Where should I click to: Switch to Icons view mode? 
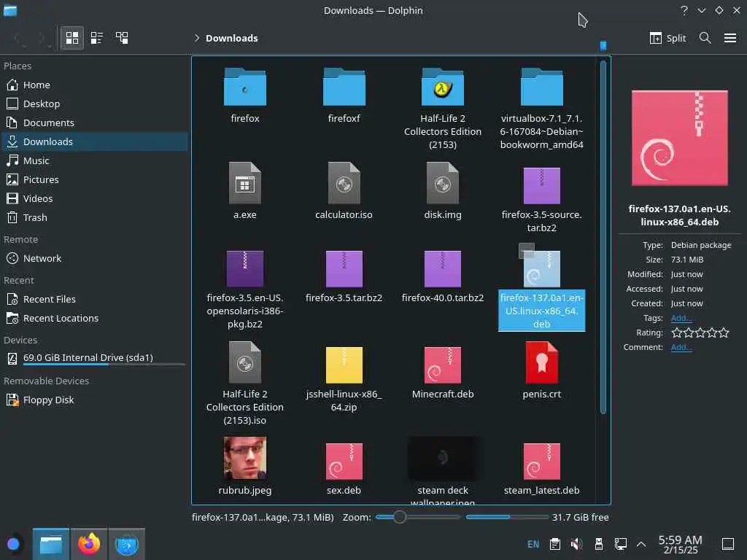click(x=72, y=38)
